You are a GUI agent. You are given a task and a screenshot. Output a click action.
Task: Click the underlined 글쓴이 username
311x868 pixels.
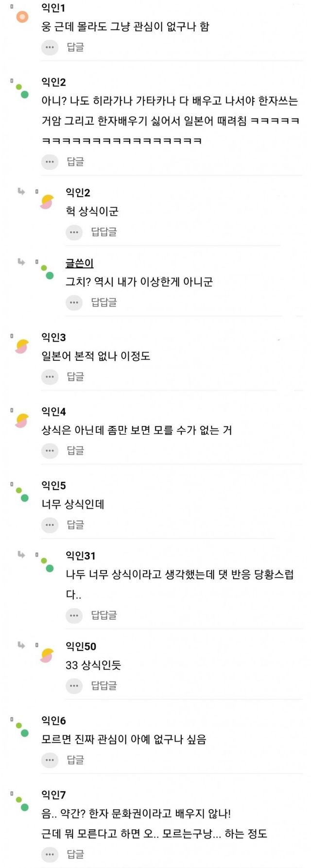[x=79, y=263]
